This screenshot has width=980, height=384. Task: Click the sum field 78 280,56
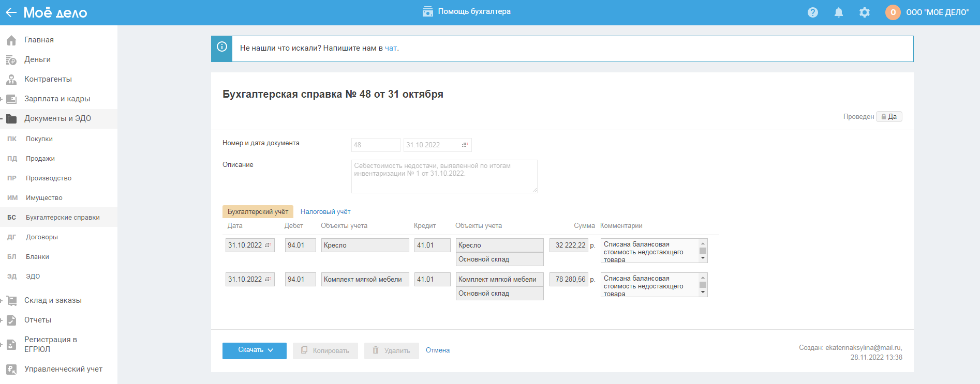[x=569, y=279]
